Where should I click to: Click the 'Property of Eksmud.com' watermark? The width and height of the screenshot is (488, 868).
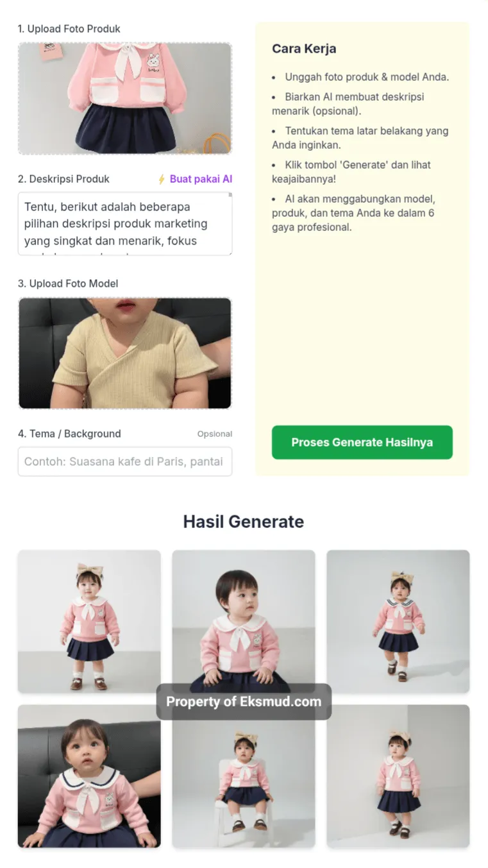[244, 701]
